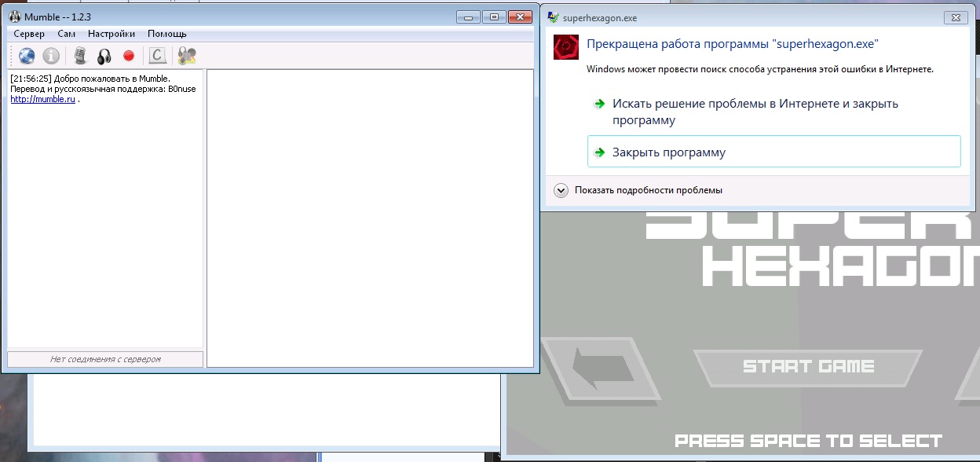
Task: Click the grayed-out server information icon
Action: (x=51, y=56)
